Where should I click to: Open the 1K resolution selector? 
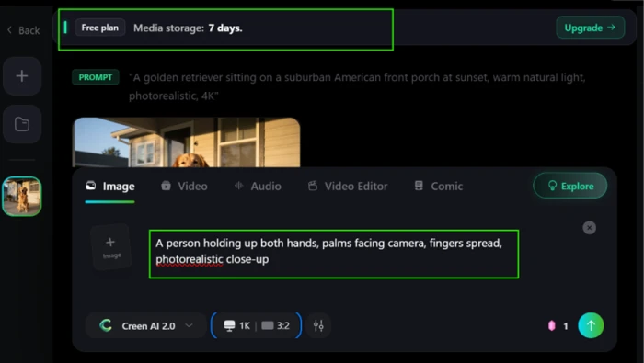click(237, 325)
